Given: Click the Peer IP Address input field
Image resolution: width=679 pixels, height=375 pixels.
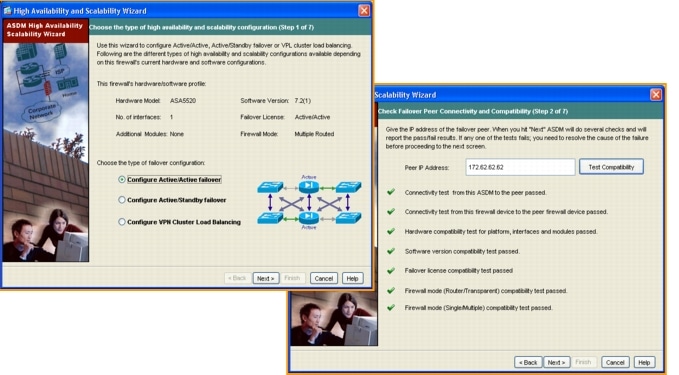Looking at the screenshot, I should pos(520,167).
